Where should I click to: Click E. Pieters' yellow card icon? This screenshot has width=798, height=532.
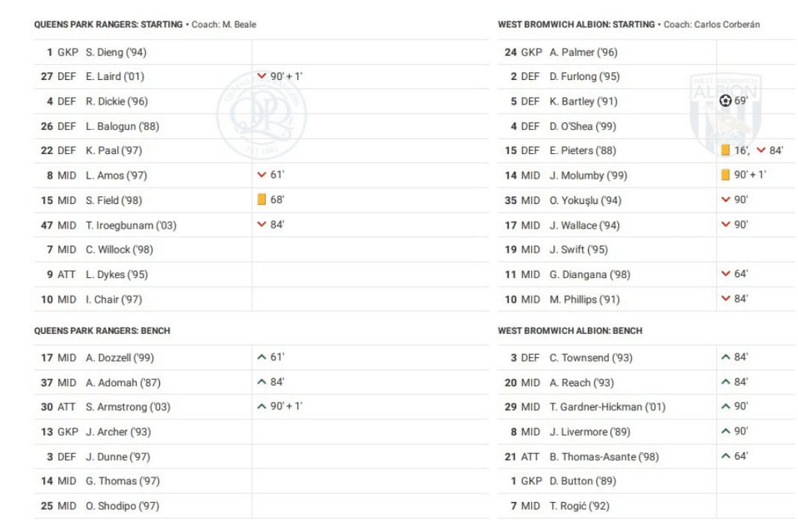pos(726,150)
